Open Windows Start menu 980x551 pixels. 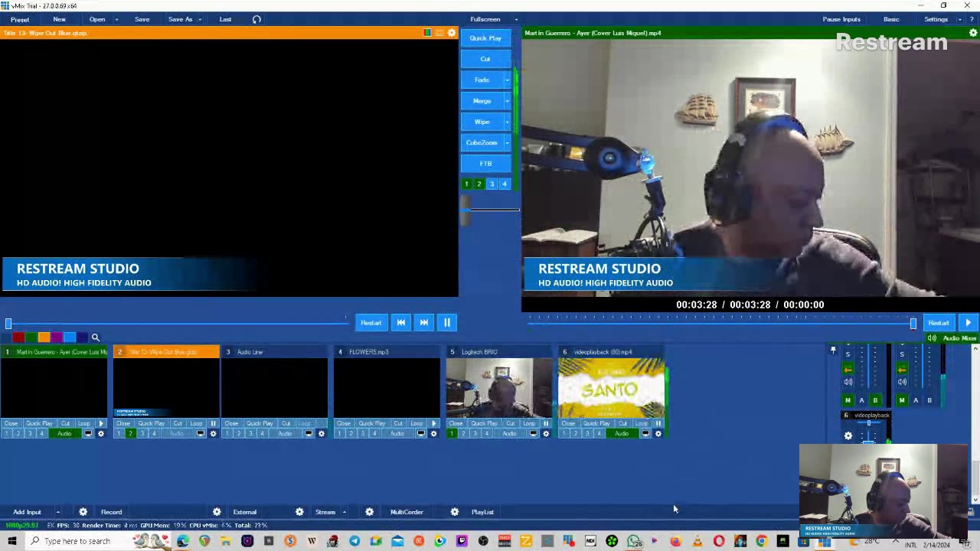point(12,541)
